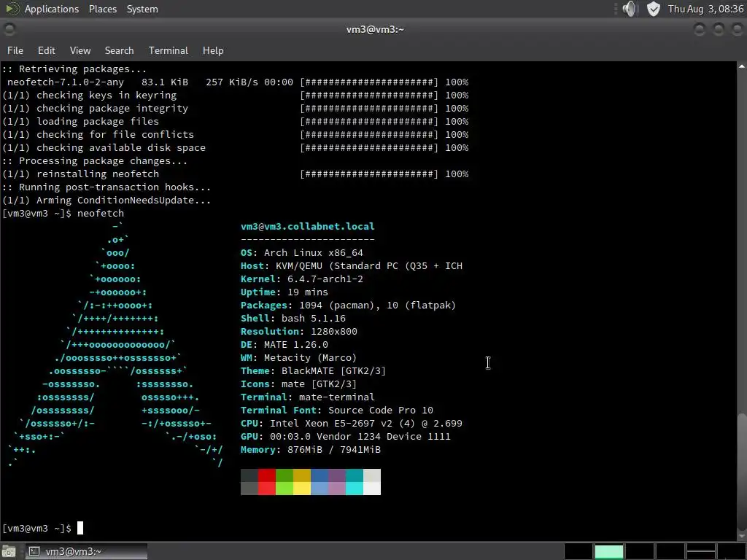The image size is (747, 560).
Task: Click the bright cyan swatch in neofetch palette
Action: [x=355, y=489]
